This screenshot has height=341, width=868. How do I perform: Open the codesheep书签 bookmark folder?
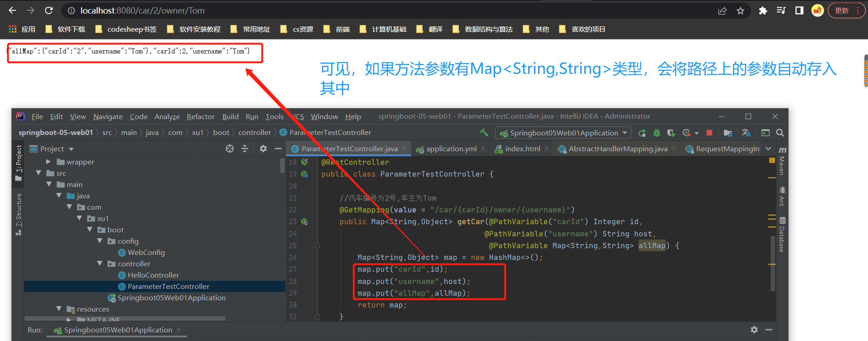tap(126, 29)
